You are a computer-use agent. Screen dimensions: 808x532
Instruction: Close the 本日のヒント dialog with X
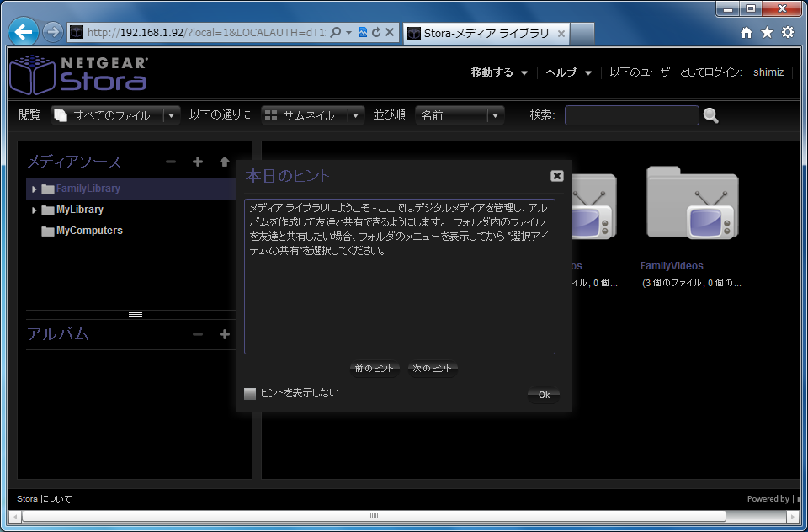pos(556,176)
